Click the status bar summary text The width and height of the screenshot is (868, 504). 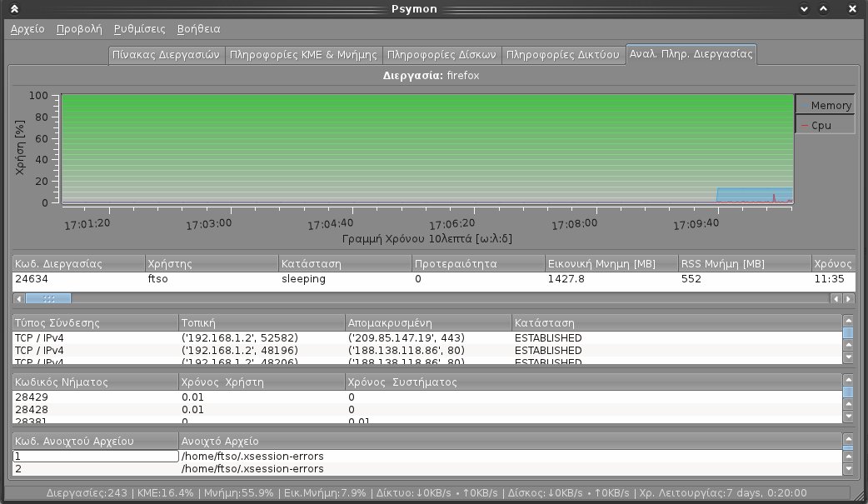pyautogui.click(x=427, y=493)
